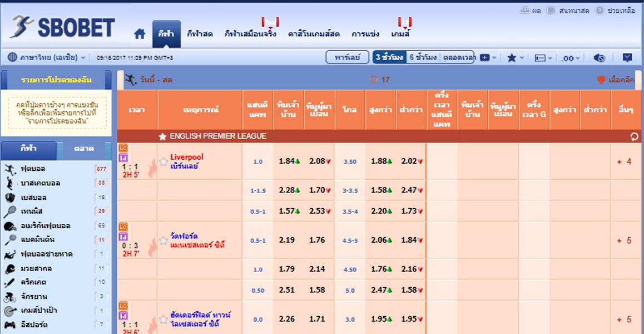Screen dimensions: 644x334
Task: Open statistics icon for Watford match
Action: click(x=123, y=237)
